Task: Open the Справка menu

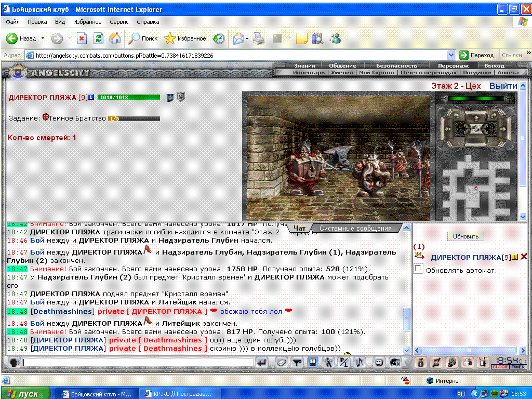Action: pos(148,22)
